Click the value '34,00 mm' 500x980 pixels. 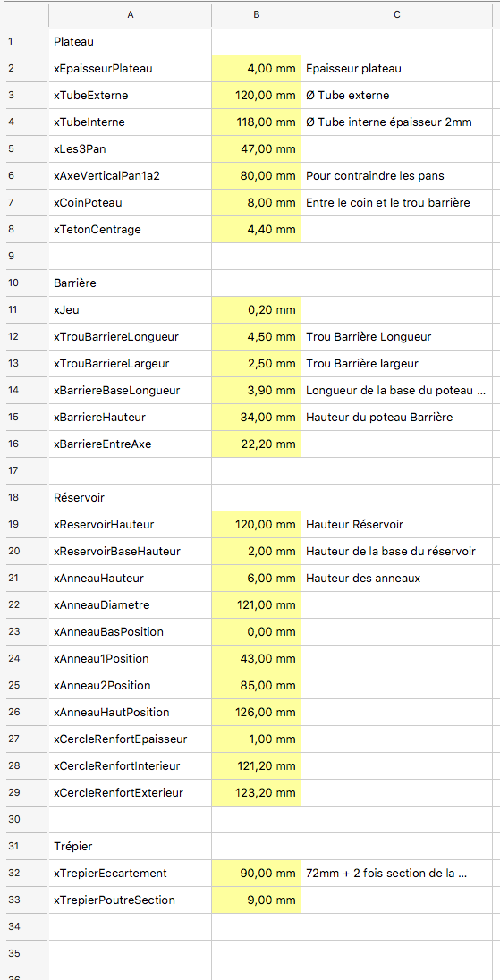tap(256, 417)
